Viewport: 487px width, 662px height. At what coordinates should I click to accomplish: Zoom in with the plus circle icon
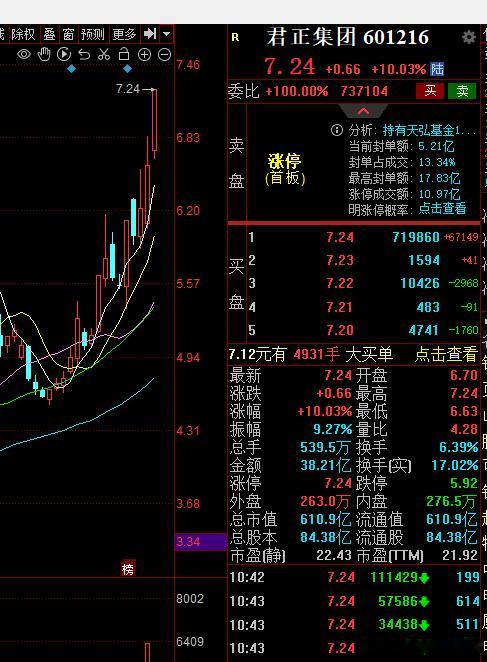coord(144,54)
